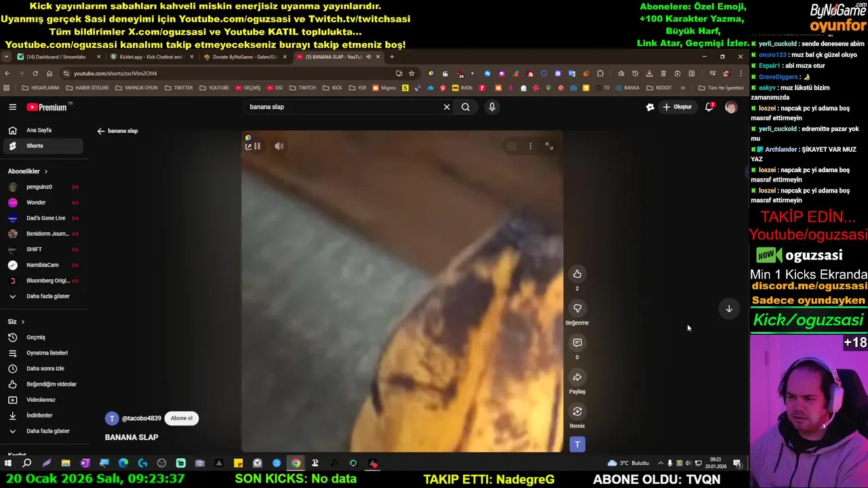Go to Ana Sayfa in sidebar
Screen dimensions: 868x488
[x=42, y=130]
